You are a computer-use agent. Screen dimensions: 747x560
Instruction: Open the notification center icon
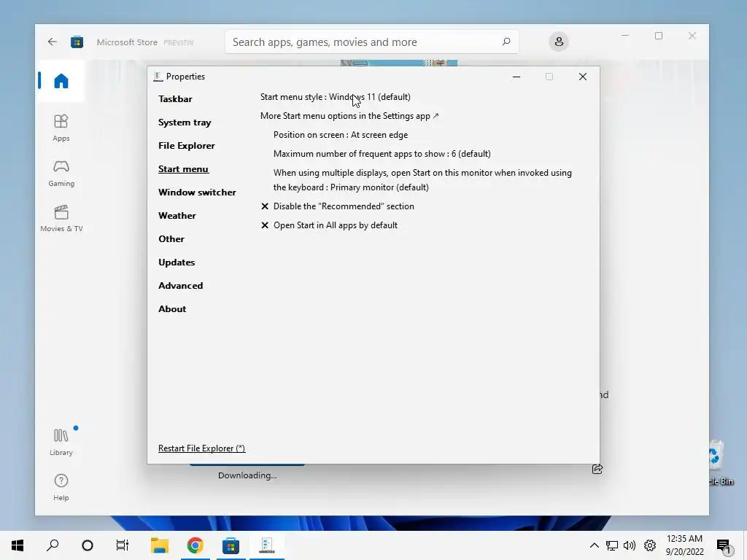(724, 545)
